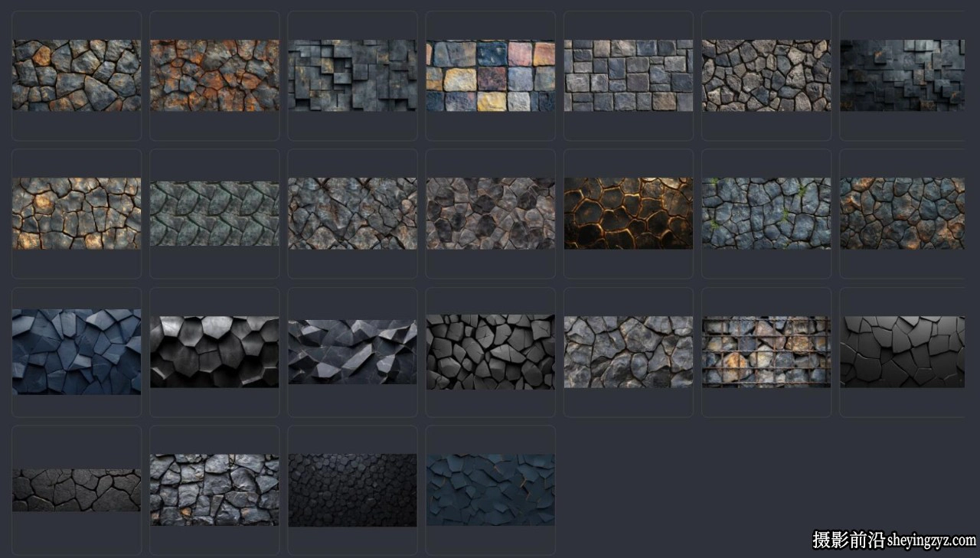Select the narrow dark charcoal cracked texture
The width and height of the screenshot is (980, 558).
click(77, 490)
